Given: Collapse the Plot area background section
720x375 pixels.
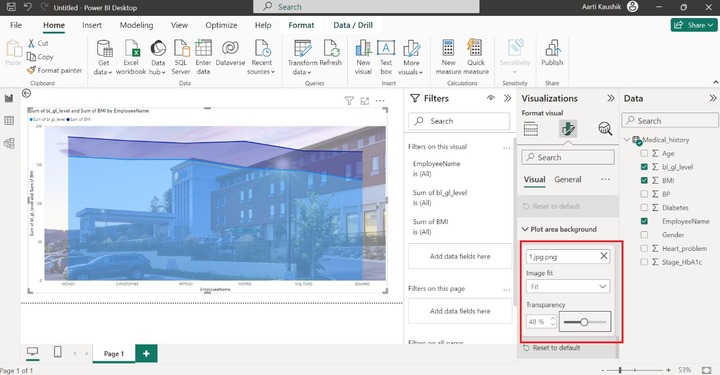Looking at the screenshot, I should pyautogui.click(x=525, y=229).
